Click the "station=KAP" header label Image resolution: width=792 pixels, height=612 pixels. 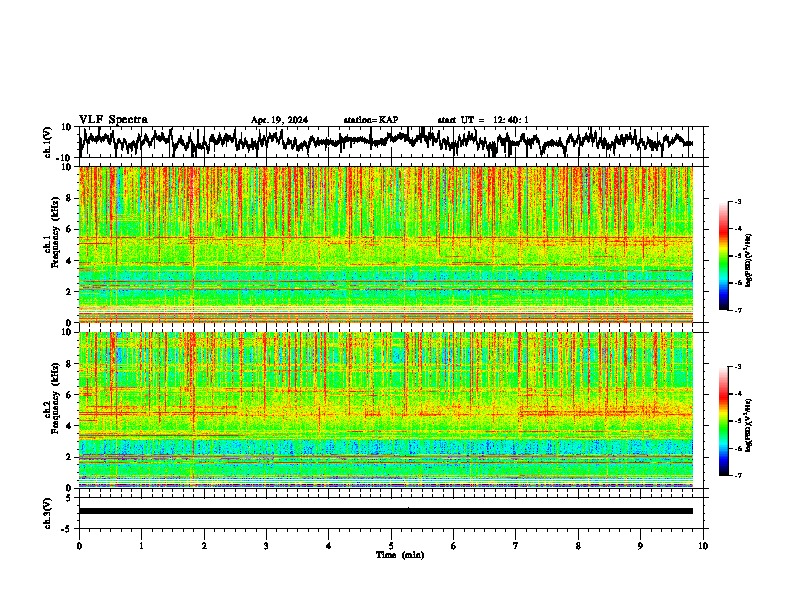click(x=371, y=120)
